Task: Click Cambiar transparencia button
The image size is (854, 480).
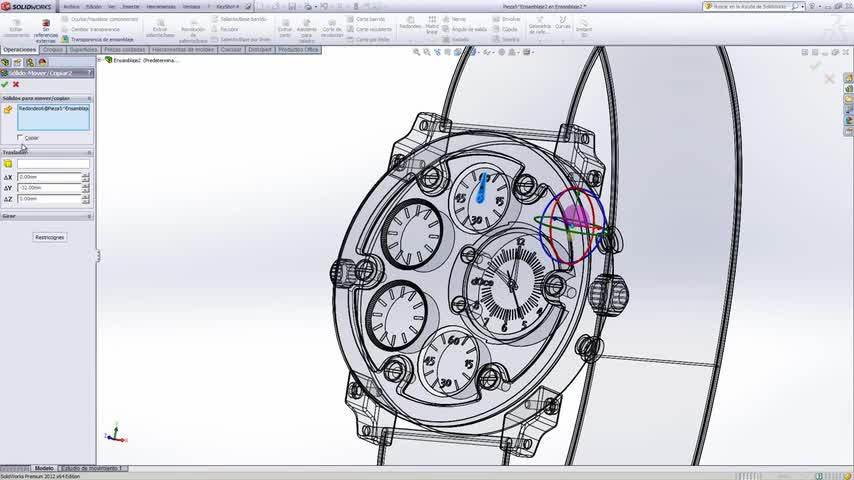Action: 91,29
